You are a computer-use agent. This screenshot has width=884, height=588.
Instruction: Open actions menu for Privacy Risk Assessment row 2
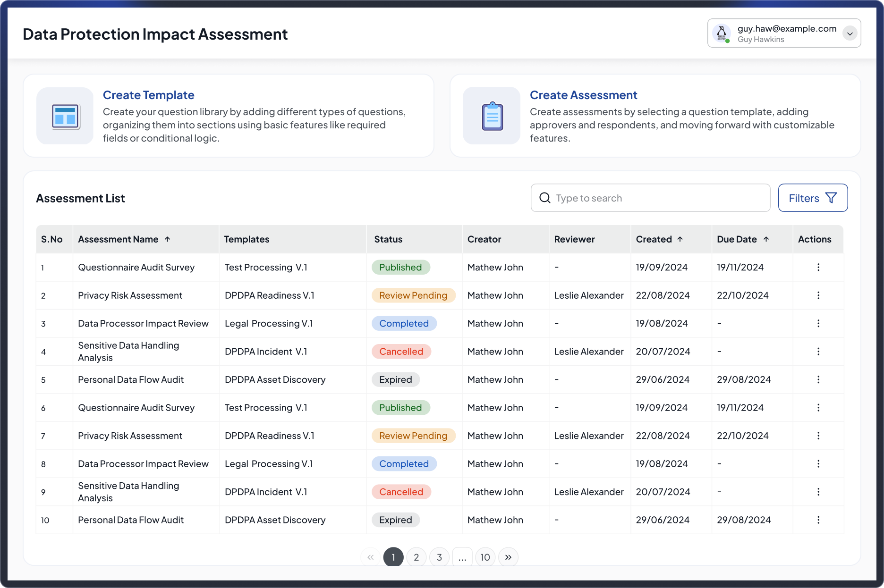point(818,295)
